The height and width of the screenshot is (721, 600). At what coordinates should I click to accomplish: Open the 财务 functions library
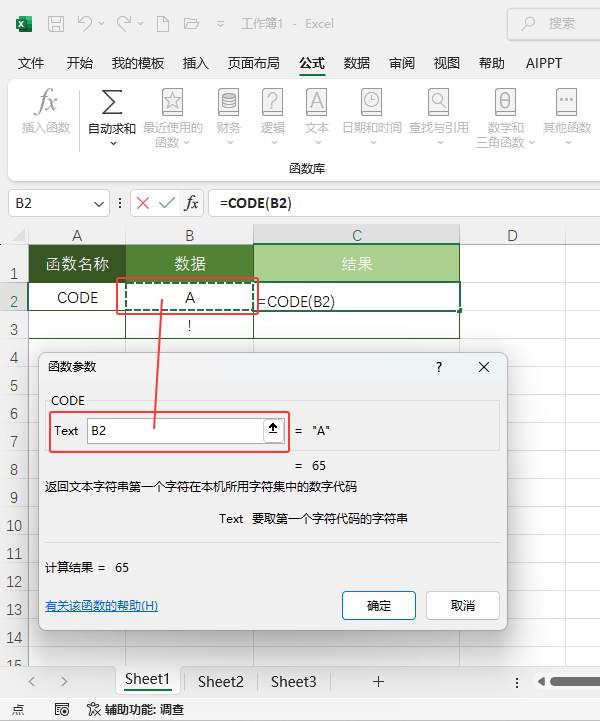click(229, 117)
